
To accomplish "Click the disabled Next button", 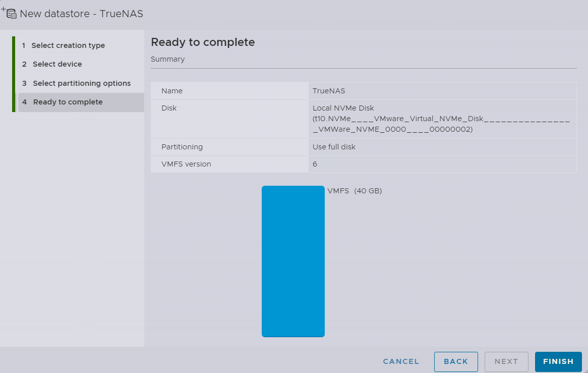I will tap(506, 361).
